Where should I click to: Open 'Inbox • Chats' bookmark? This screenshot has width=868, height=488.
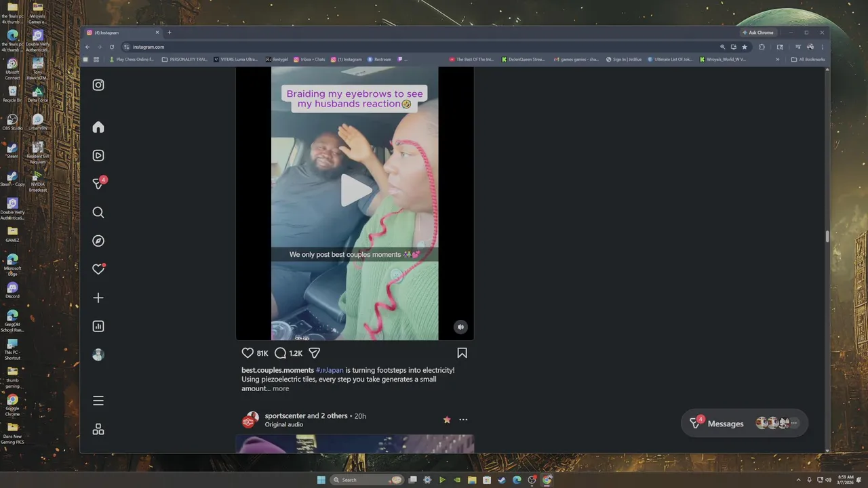[309, 59]
